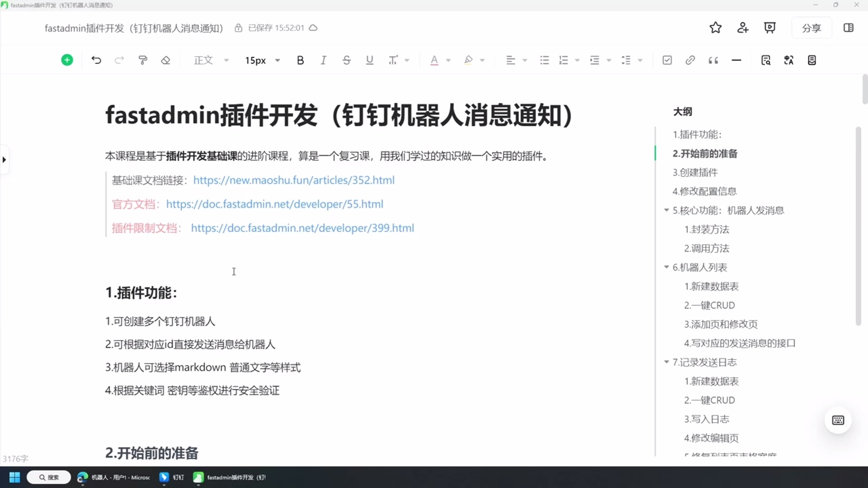Open the paragraph style dropdown 正文

tap(211, 60)
